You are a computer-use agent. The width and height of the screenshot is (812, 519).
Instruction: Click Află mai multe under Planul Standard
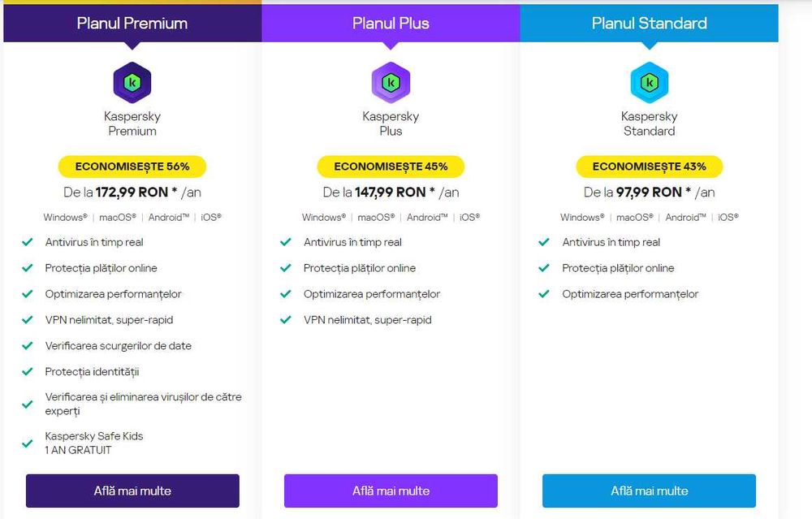click(649, 491)
